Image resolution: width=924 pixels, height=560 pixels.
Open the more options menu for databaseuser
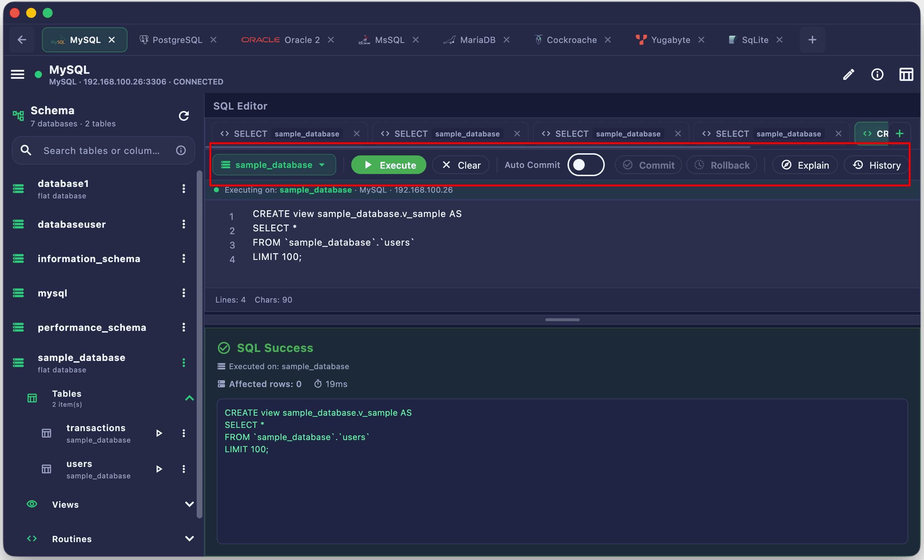tap(184, 224)
